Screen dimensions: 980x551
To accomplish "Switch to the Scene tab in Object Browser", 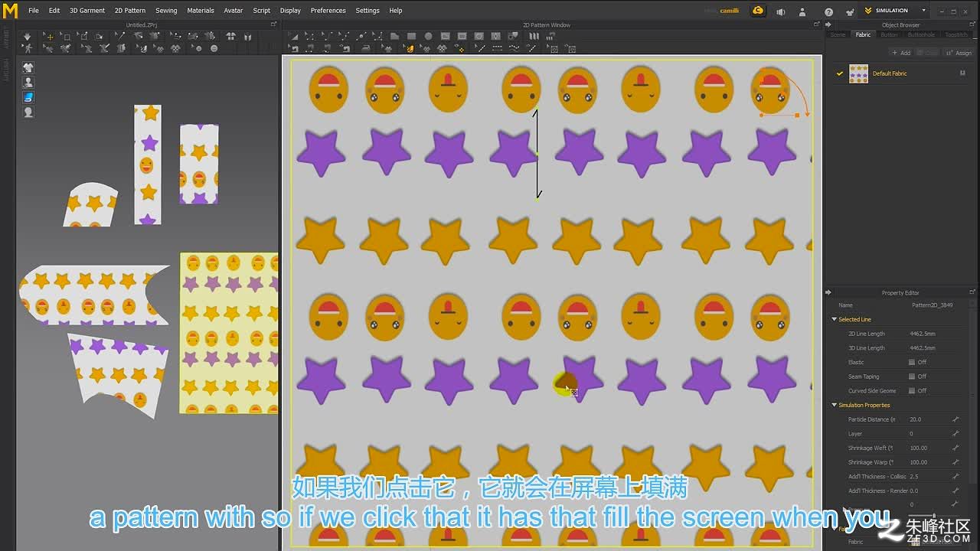I will (x=838, y=34).
